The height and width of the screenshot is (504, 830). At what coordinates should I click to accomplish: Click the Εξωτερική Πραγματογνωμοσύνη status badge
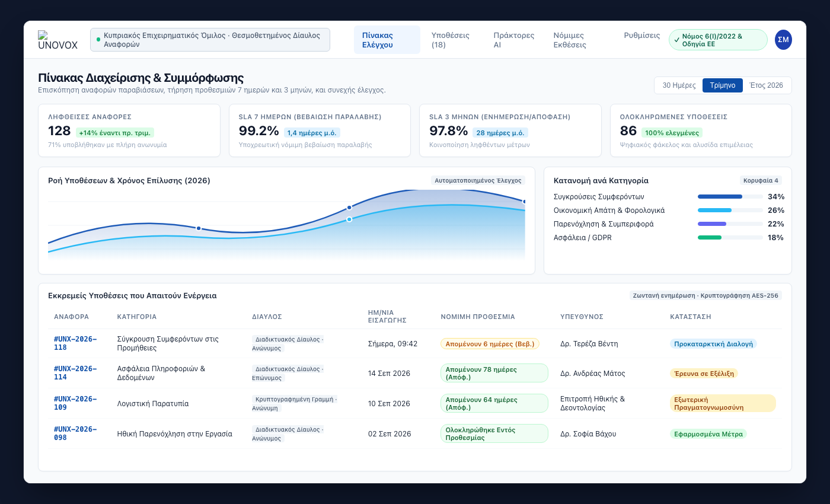(x=723, y=403)
